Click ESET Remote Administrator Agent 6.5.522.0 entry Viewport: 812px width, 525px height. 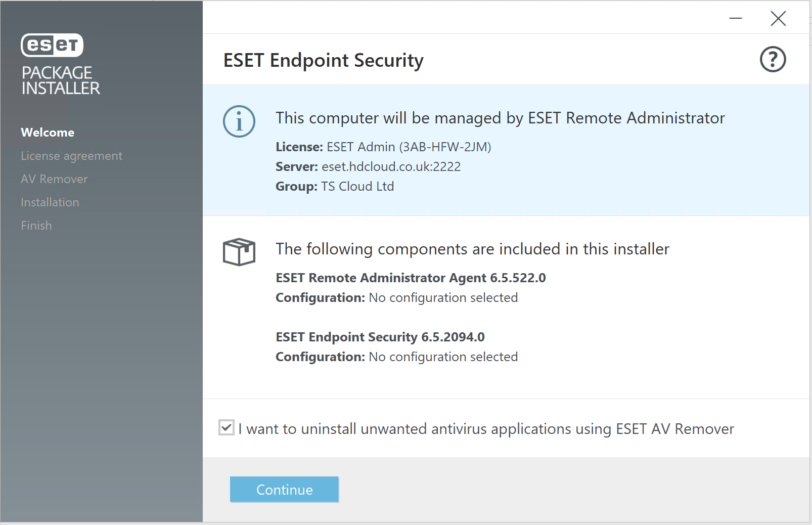click(411, 278)
